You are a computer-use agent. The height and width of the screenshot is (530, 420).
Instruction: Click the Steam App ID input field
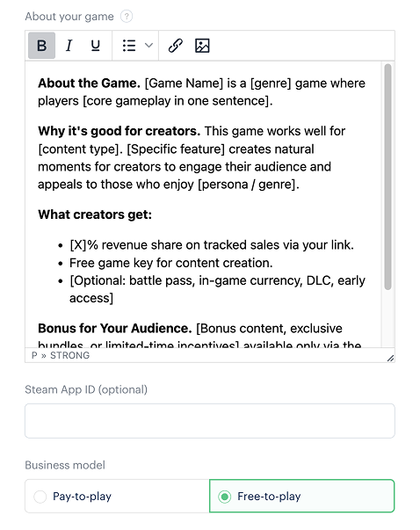point(210,421)
